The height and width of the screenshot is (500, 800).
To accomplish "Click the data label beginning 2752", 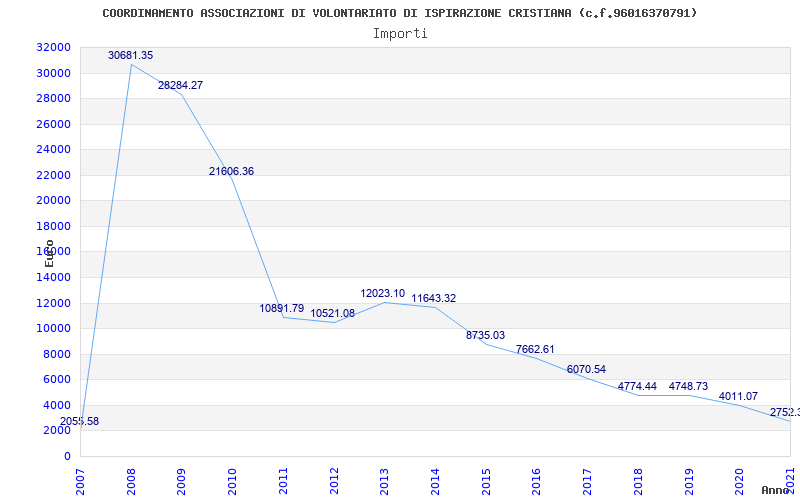I will [785, 412].
